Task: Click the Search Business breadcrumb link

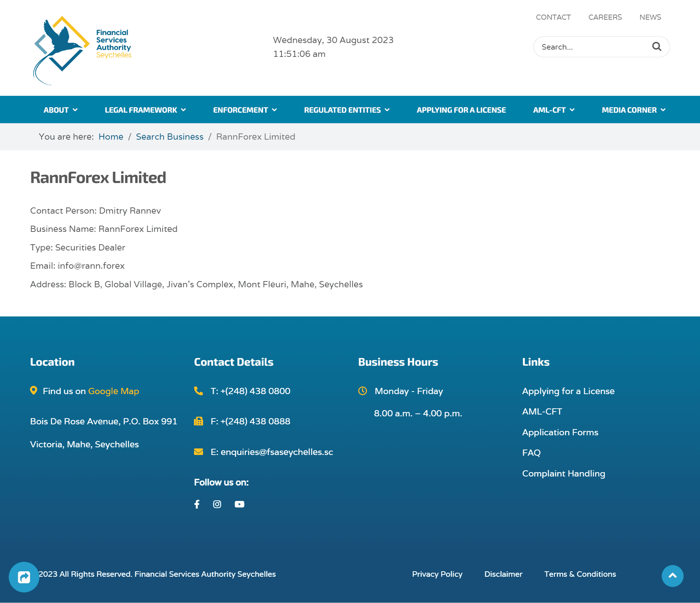Action: (170, 137)
